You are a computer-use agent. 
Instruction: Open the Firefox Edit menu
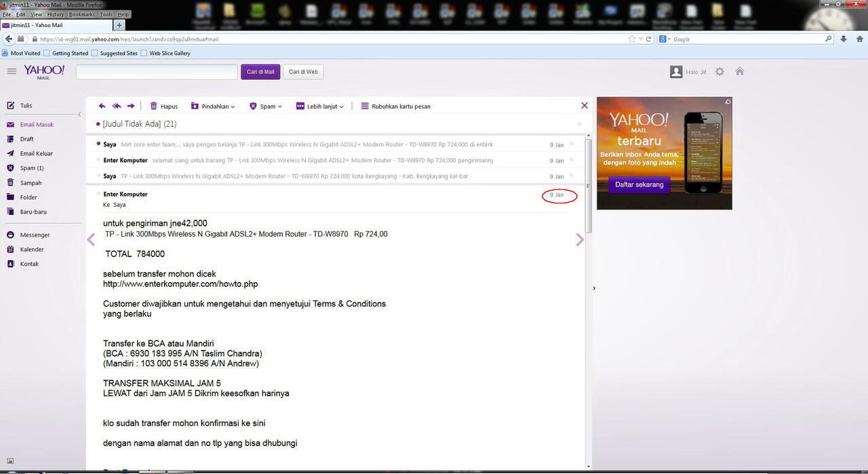pos(21,14)
